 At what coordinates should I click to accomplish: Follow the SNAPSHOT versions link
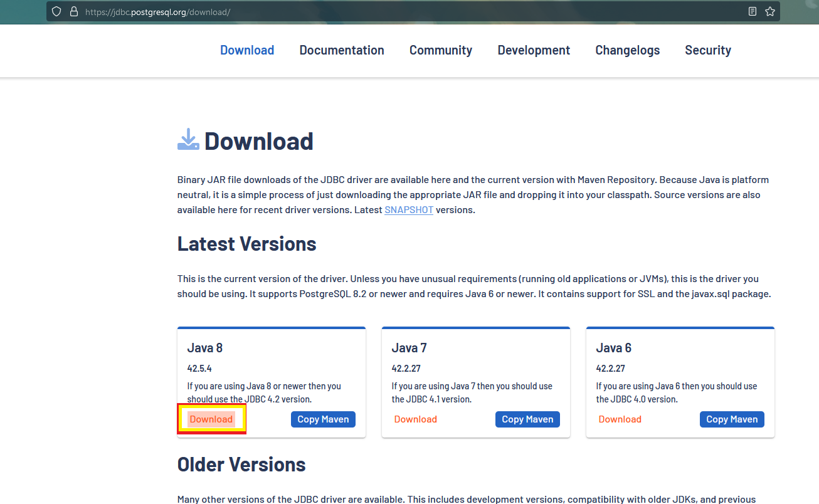coord(409,210)
